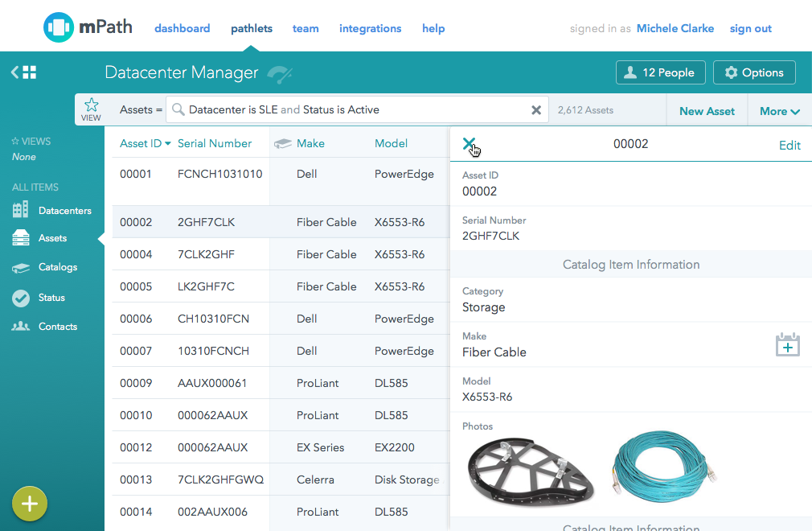Viewport: 812px width, 531px height.
Task: Open the Options menu button
Action: 753,72
